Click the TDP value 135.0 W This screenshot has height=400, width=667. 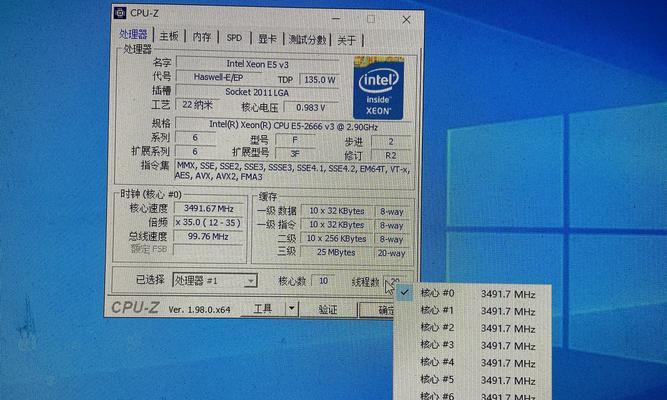click(320, 80)
